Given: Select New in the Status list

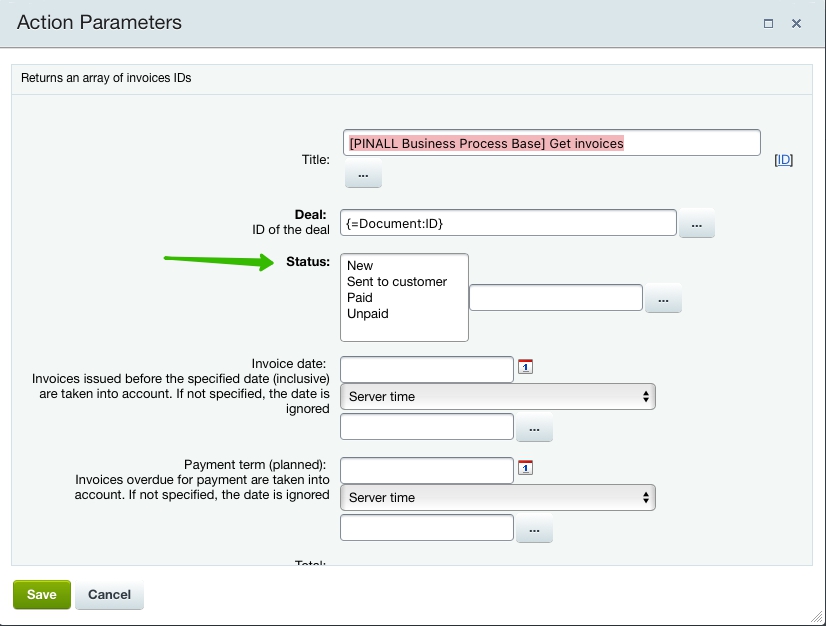Looking at the screenshot, I should 360,266.
